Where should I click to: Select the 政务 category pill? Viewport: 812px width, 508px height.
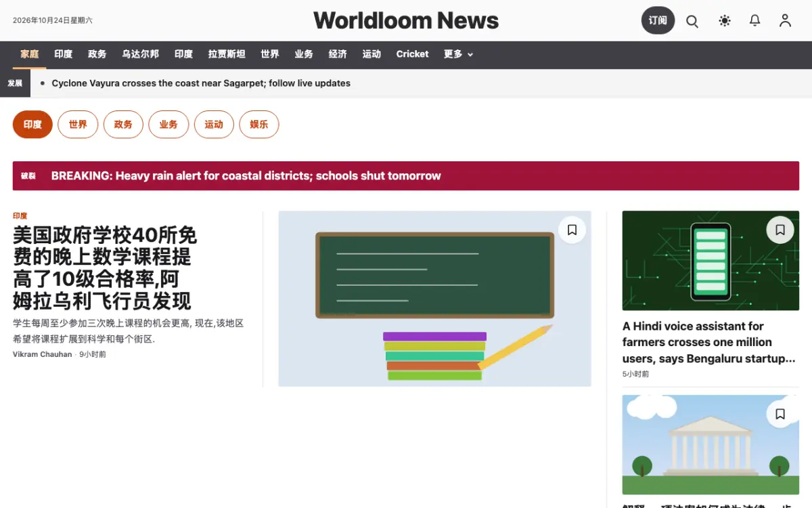coord(123,125)
